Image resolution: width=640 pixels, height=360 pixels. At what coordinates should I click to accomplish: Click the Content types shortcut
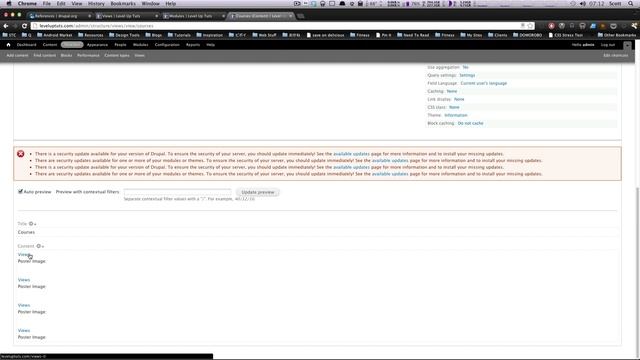117,56
